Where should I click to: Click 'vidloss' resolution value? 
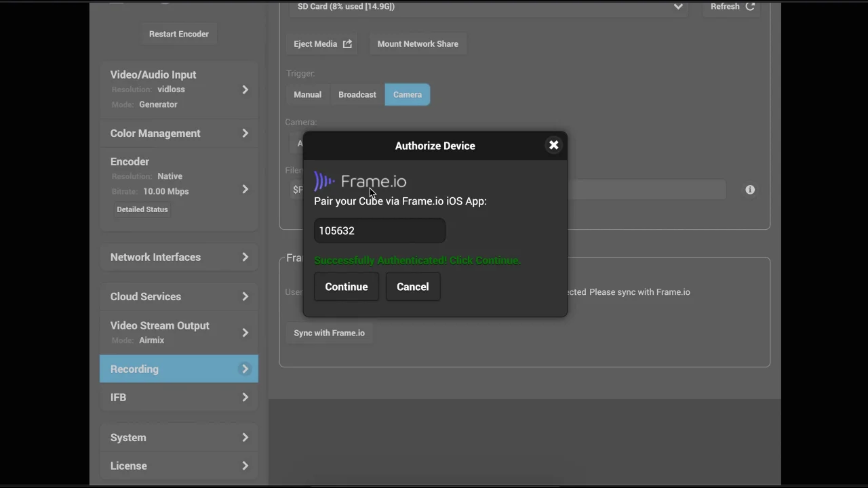click(x=171, y=89)
